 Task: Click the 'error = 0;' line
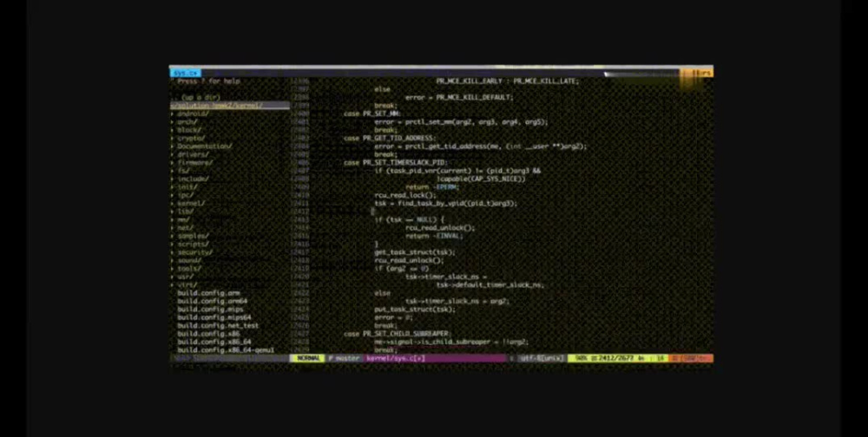coord(393,317)
